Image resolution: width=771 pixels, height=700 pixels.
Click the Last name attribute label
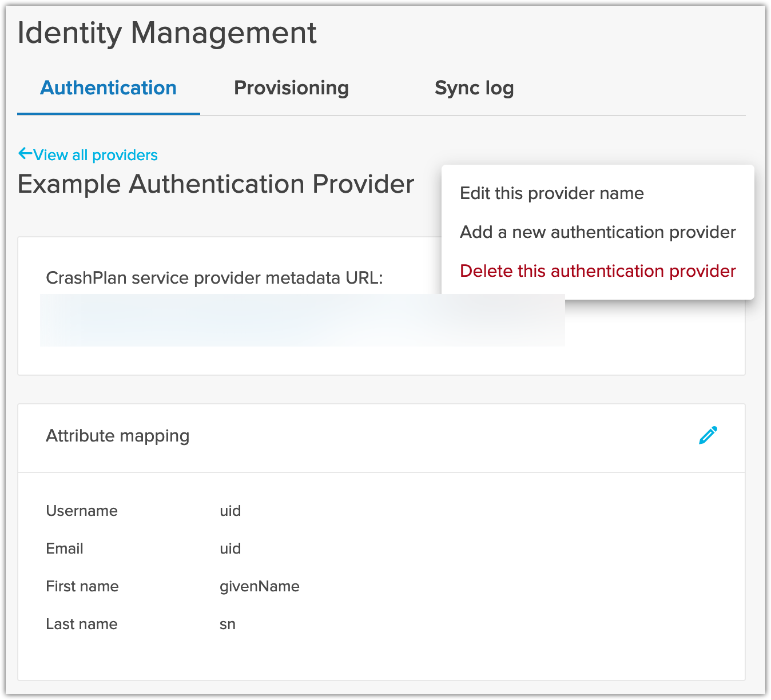82,624
